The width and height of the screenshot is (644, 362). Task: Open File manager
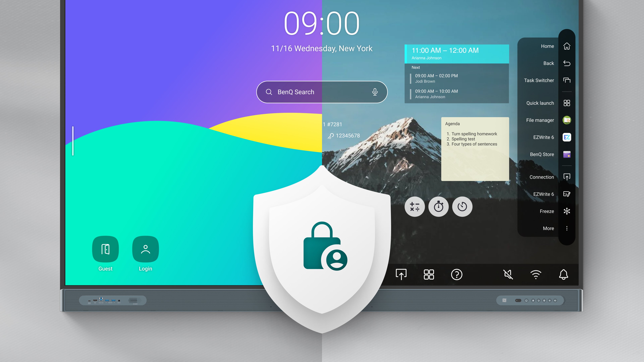pos(566,120)
